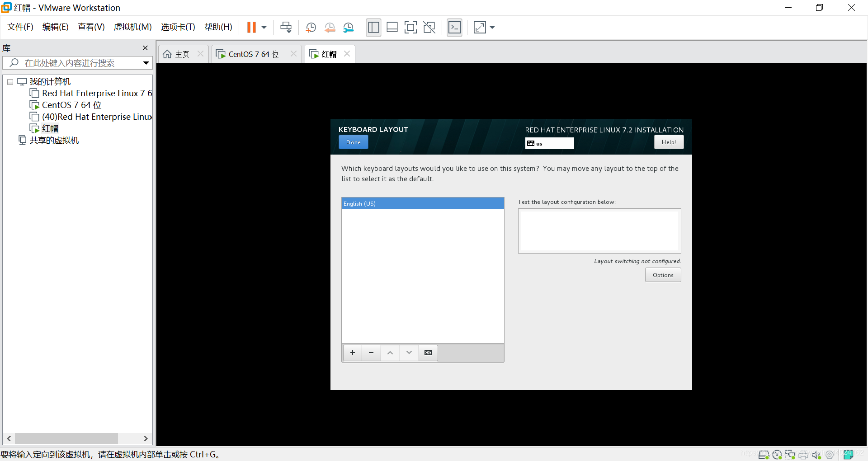Click network adapter status icon
This screenshot has width=868, height=461.
click(790, 455)
